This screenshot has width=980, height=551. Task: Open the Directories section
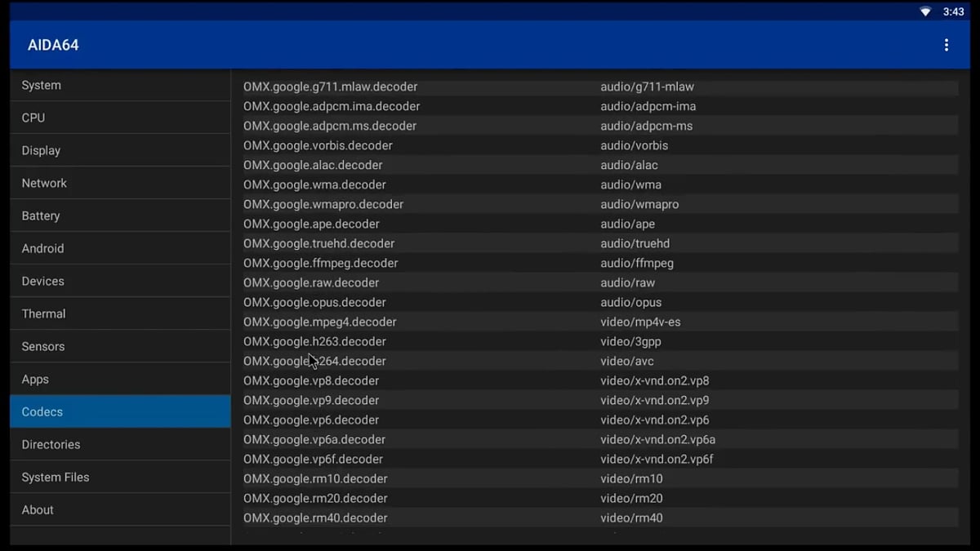[120, 444]
